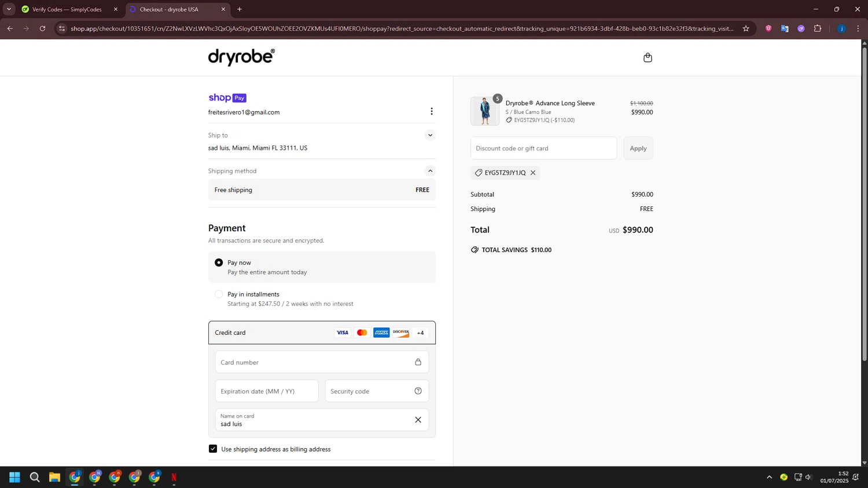Viewport: 868px width, 488px height.
Task: Bookmark this page with the star icon
Action: [746, 28]
